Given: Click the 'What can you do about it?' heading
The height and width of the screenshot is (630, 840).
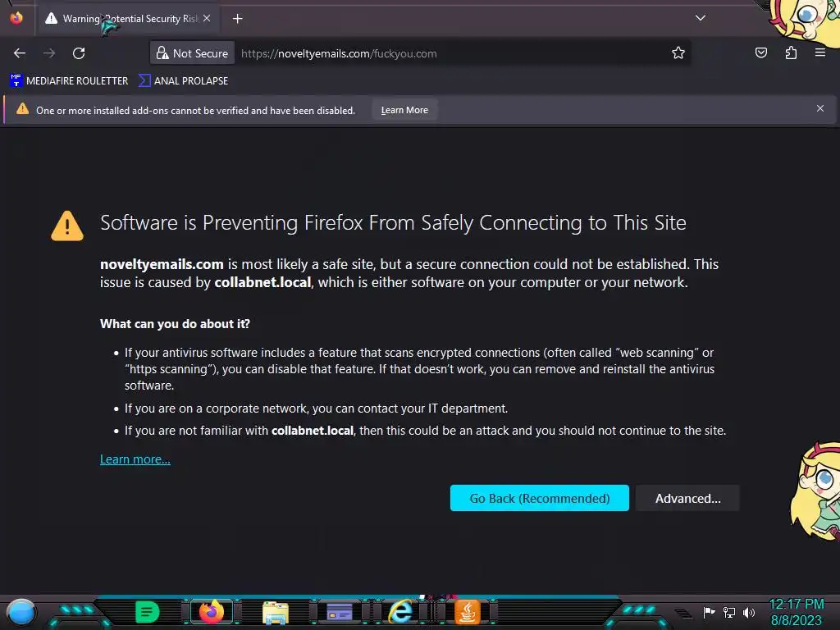Looking at the screenshot, I should (176, 323).
